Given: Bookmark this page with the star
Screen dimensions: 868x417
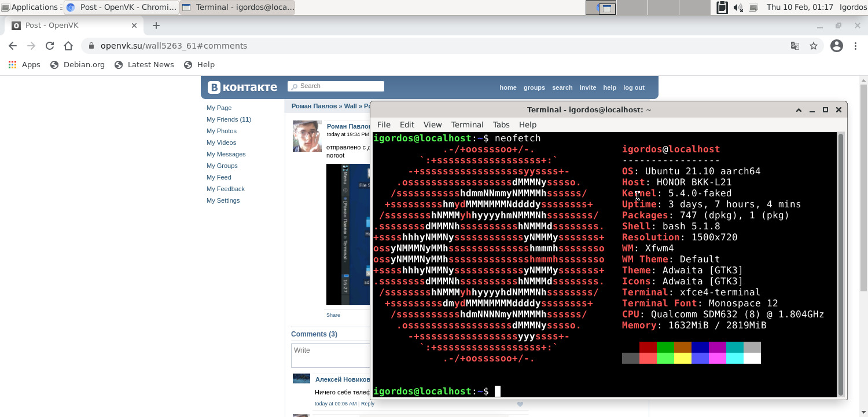Looking at the screenshot, I should point(814,46).
